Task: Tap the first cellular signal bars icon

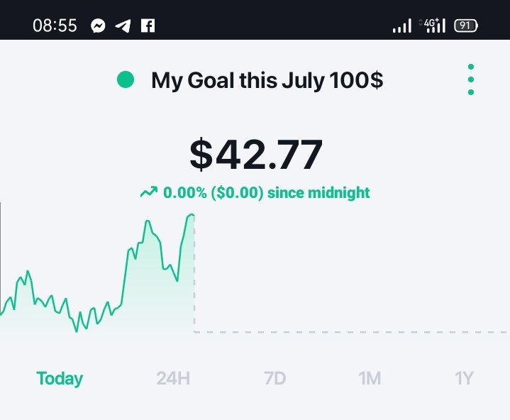Action: tap(402, 26)
